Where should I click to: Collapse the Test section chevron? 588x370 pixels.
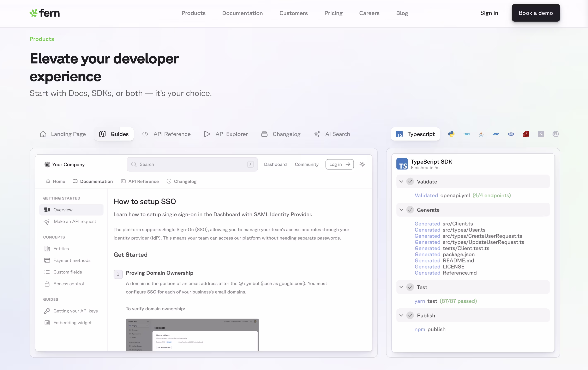[401, 287]
